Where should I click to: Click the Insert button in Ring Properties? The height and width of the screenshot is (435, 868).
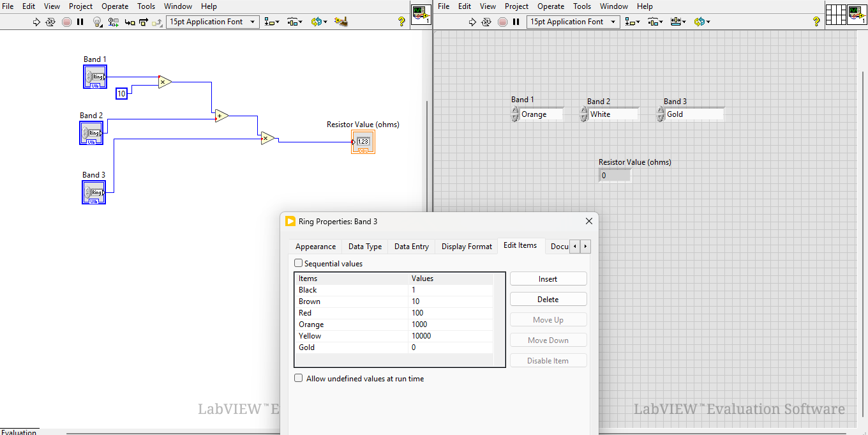[x=548, y=279]
